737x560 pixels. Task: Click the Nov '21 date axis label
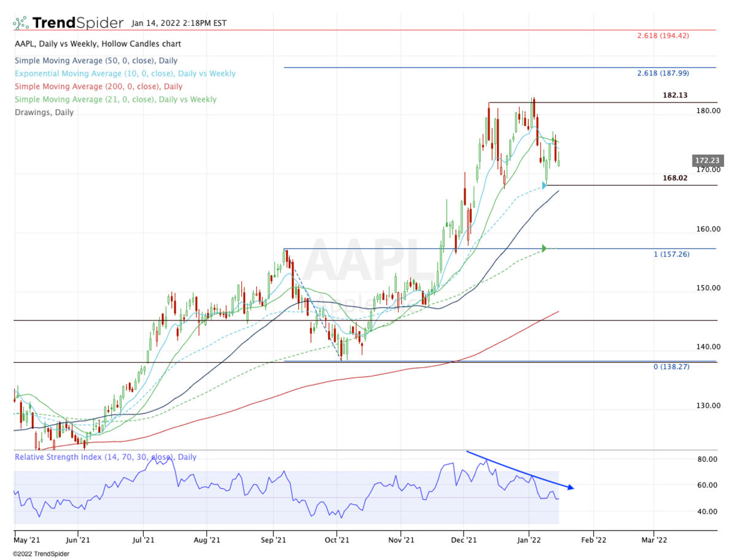pos(400,540)
